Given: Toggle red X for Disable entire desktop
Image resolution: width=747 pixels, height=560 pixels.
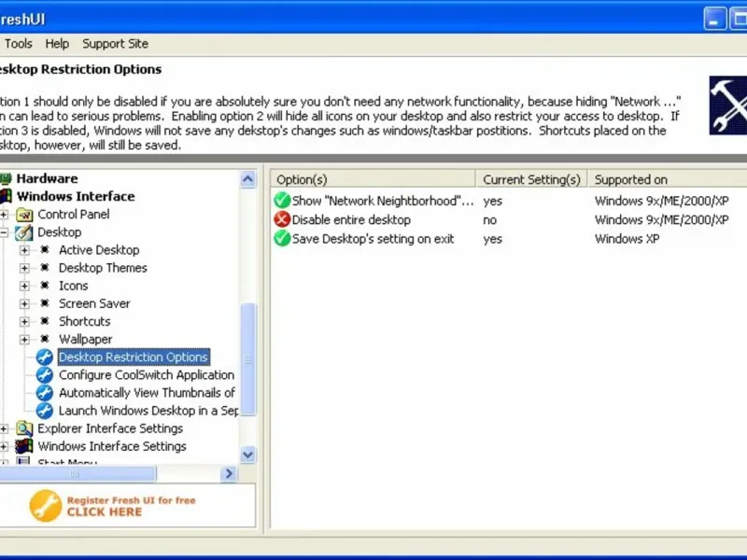Looking at the screenshot, I should click(x=282, y=219).
